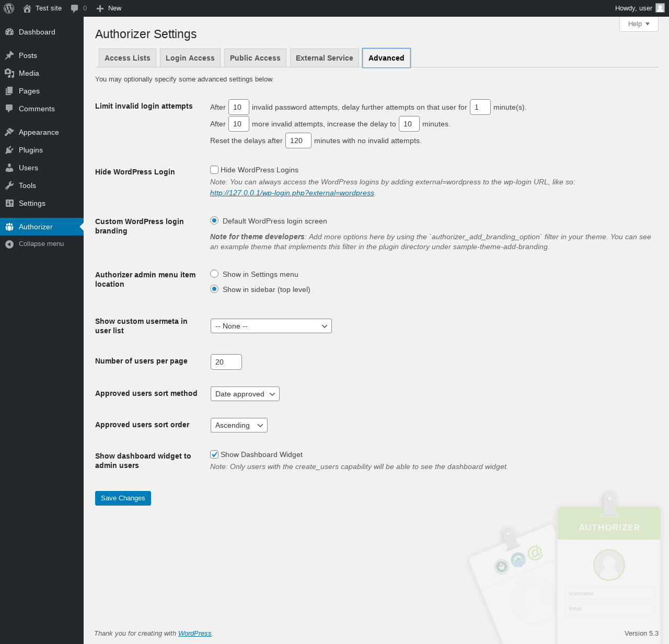Switch to the Access Lists tab
The image size is (669, 644).
pyautogui.click(x=128, y=58)
